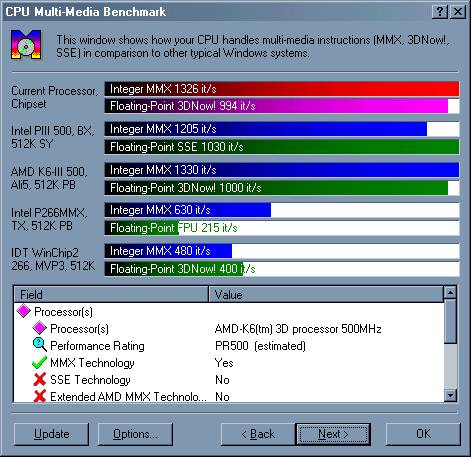Image resolution: width=471 pixels, height=457 pixels.
Task: Select the Extended AMD MMX Technolo... row label
Action: pos(128,397)
